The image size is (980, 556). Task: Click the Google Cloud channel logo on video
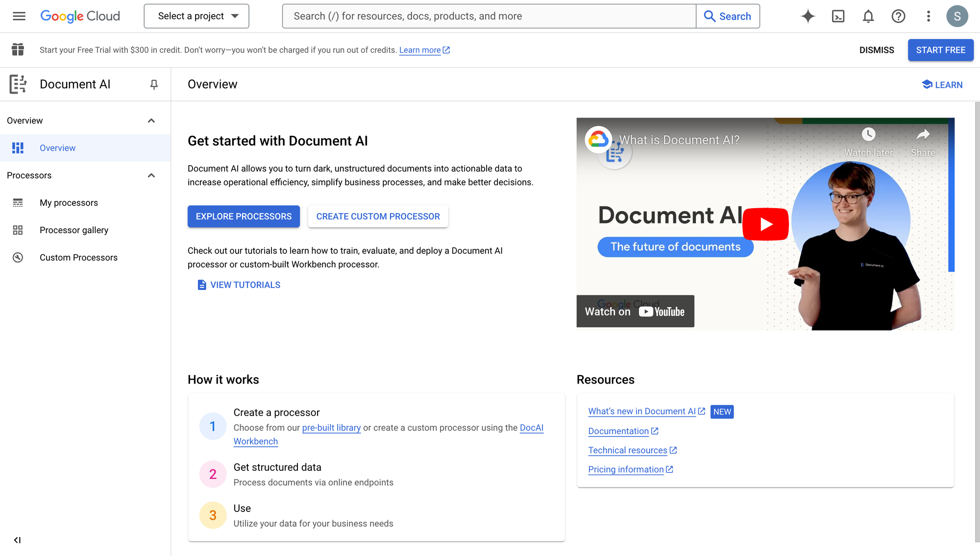point(598,140)
